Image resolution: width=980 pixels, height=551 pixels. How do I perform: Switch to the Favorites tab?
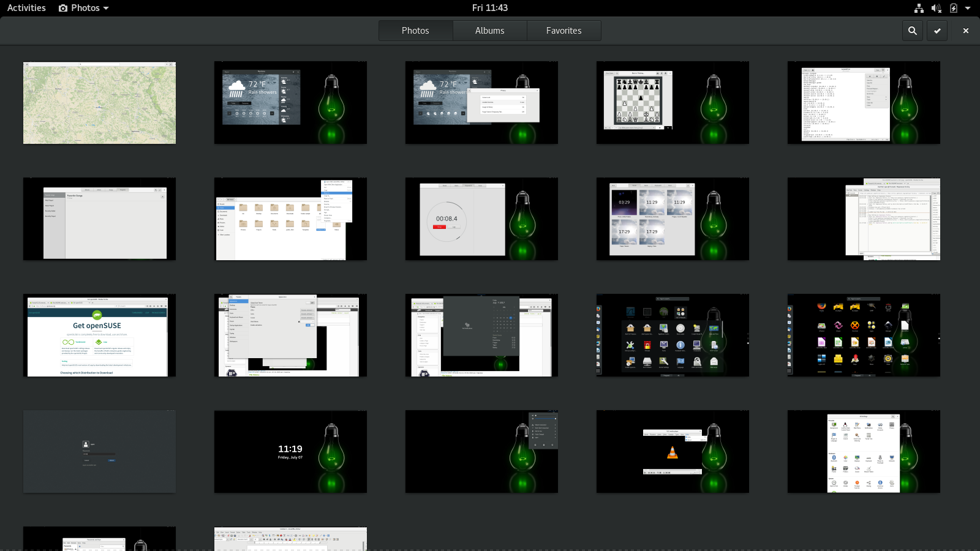563,31
